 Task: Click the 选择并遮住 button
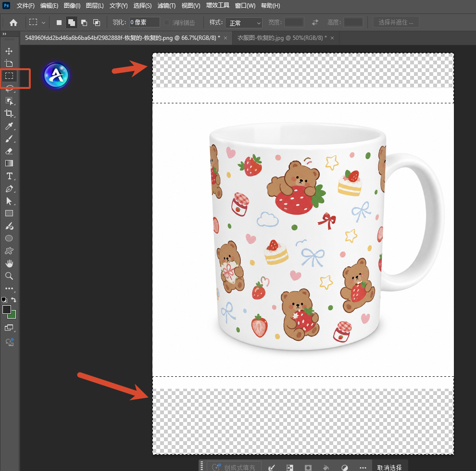(x=396, y=23)
